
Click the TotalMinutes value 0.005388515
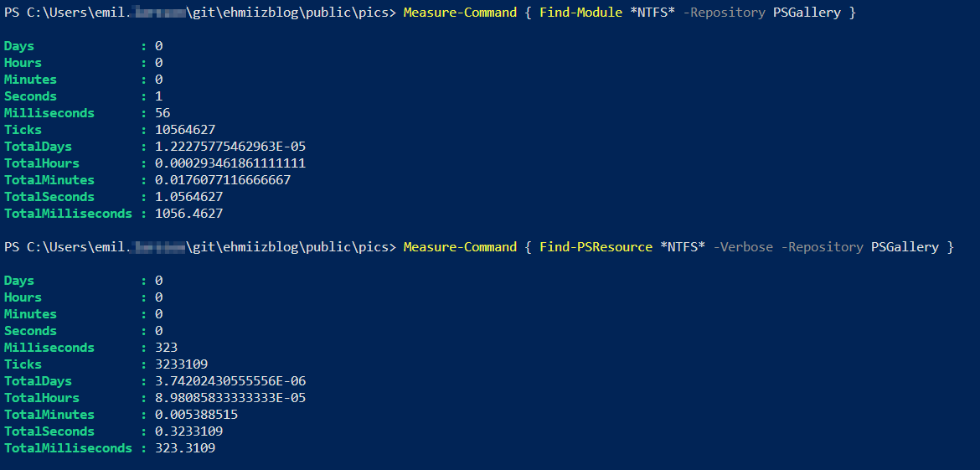196,415
